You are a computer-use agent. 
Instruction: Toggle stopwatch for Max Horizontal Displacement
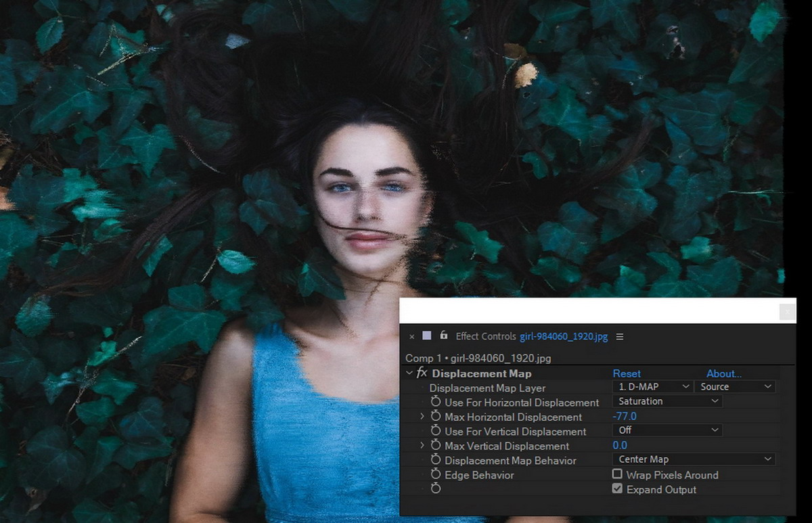pyautogui.click(x=436, y=417)
